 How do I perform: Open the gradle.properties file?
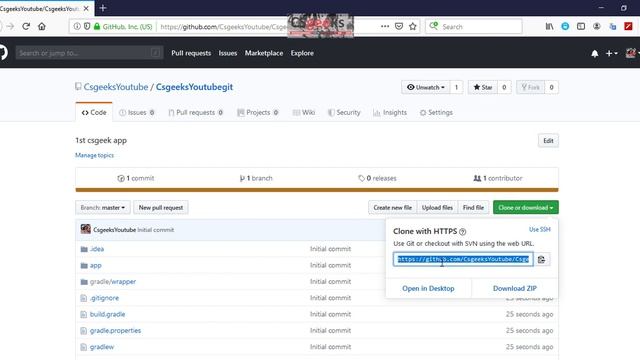(x=115, y=331)
